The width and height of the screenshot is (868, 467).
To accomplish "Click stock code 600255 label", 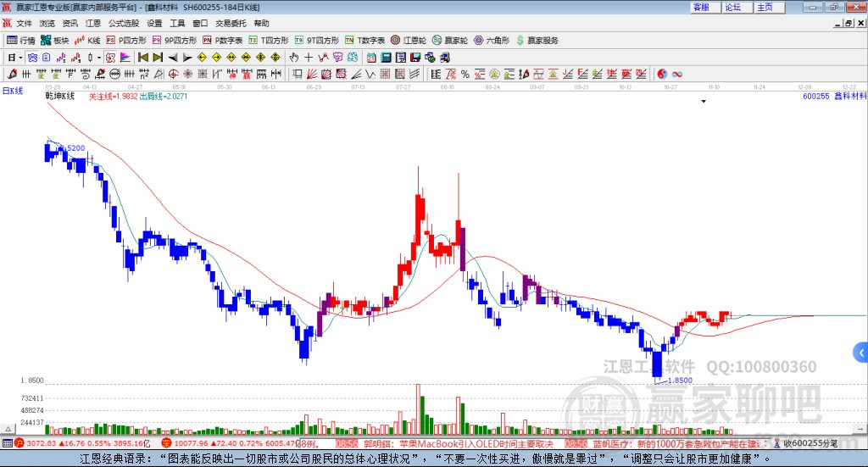I will 816,96.
